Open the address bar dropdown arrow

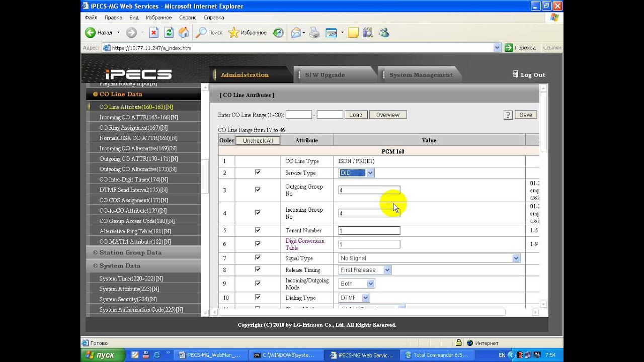[497, 48]
